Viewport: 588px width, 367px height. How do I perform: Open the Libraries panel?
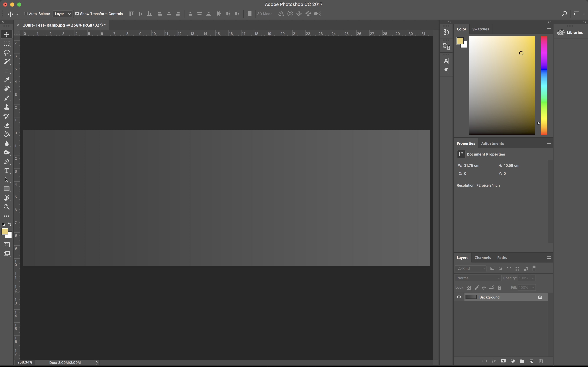[570, 33]
